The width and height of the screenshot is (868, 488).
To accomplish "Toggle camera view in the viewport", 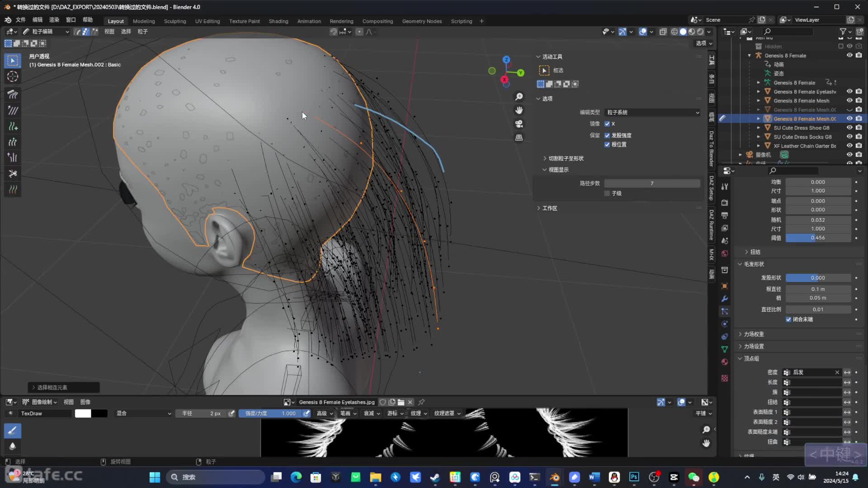I will click(x=519, y=124).
